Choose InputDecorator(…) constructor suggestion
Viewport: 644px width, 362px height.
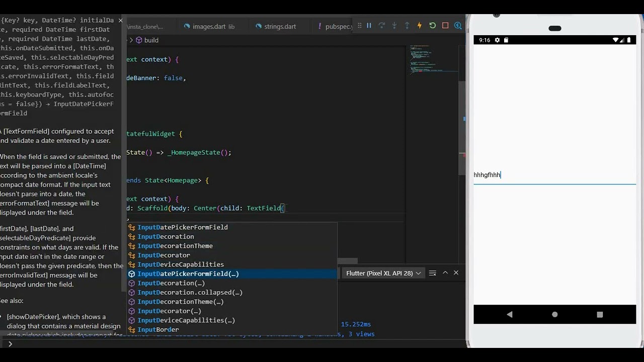coord(232,311)
